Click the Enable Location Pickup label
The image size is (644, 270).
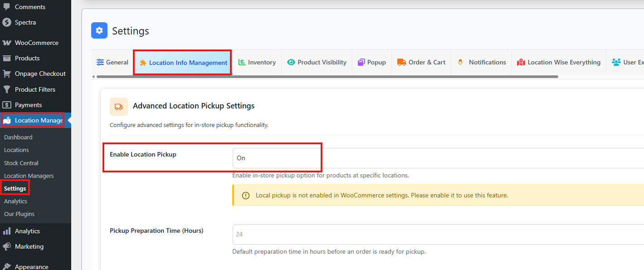(143, 154)
